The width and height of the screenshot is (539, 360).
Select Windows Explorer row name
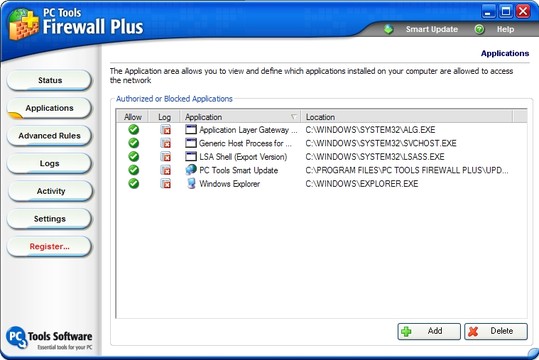[229, 184]
